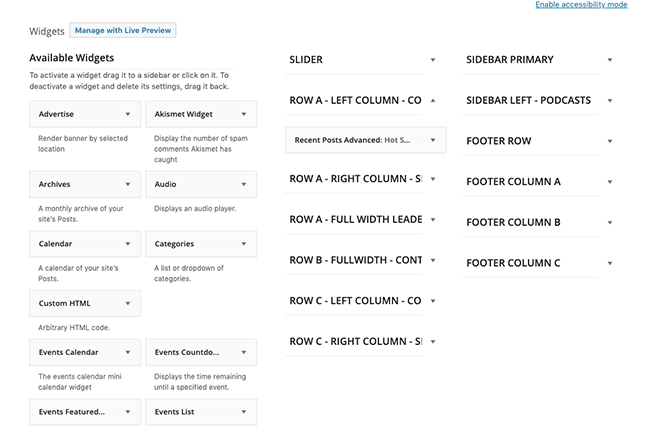
Task: Open the Events Countdown widget arrow
Action: (244, 353)
